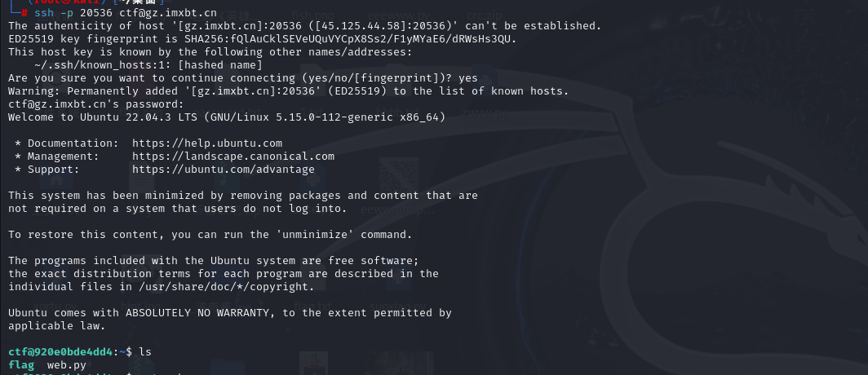The height and width of the screenshot is (375, 868).
Task: Click the typed yes answer after fingerprint prompt
Action: tap(467, 78)
